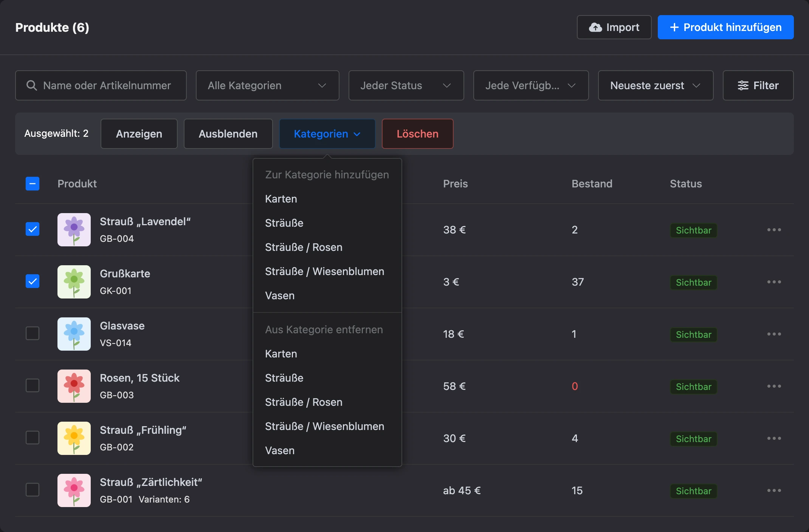
Task: Open more options for Strauß „Zärtlichkeit“ row
Action: coord(774,490)
